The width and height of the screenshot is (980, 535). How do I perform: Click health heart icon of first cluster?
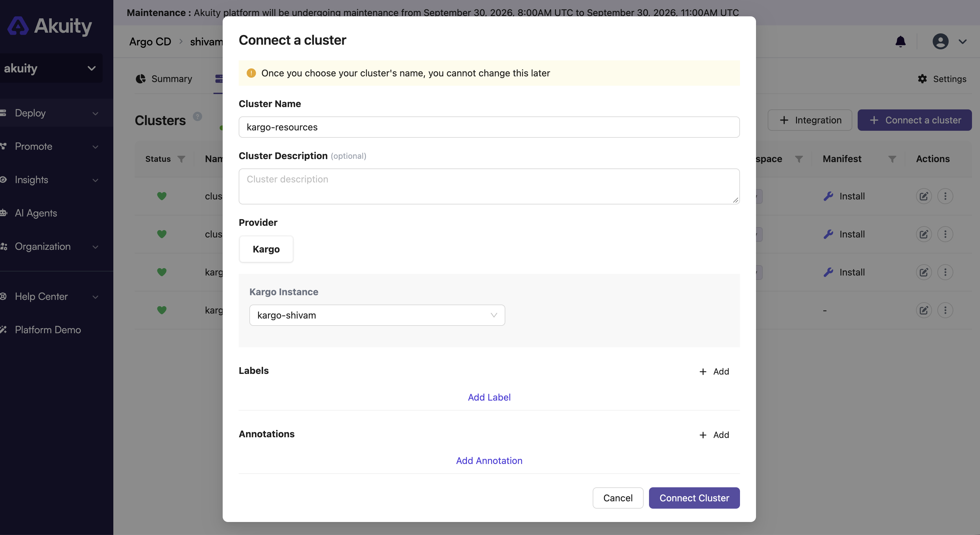pyautogui.click(x=162, y=196)
